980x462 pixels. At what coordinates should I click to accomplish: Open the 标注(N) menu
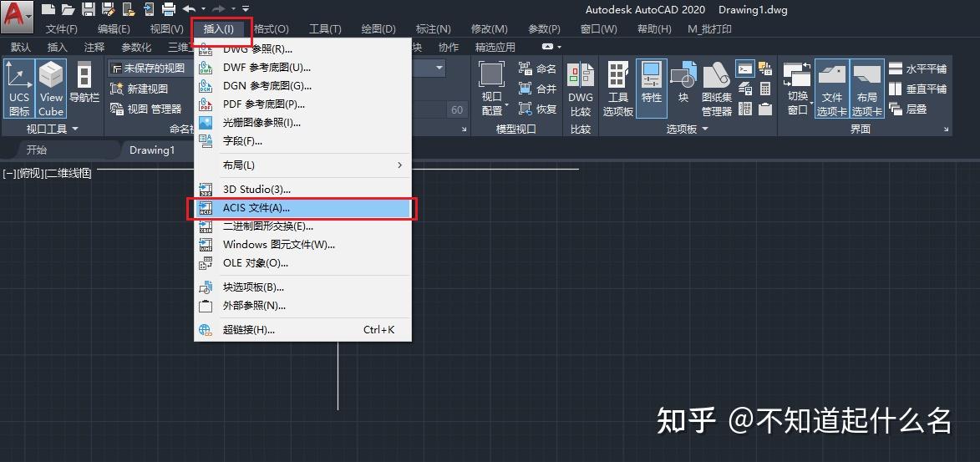pos(433,28)
